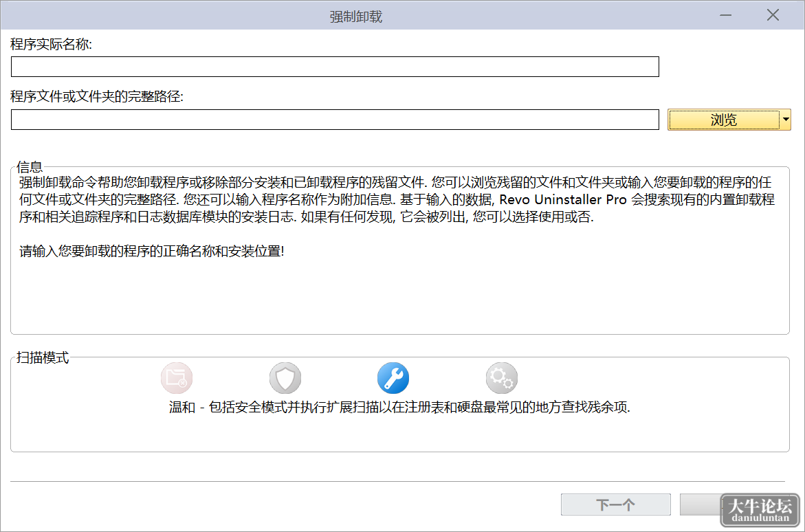Close the 强制卸载 window

[x=773, y=15]
